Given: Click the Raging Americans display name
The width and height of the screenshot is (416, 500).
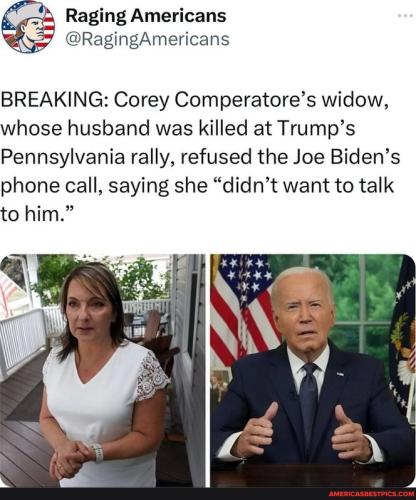Looking at the screenshot, I should point(146,16).
